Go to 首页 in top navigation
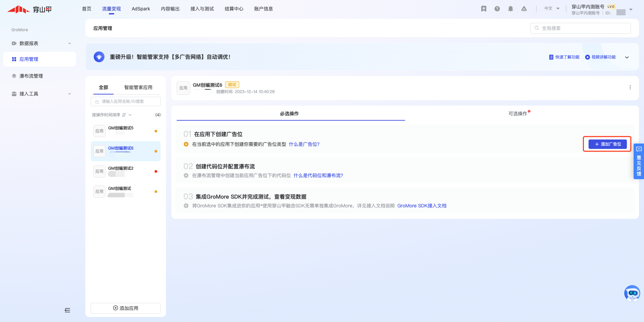The height and width of the screenshot is (322, 644). click(x=87, y=9)
